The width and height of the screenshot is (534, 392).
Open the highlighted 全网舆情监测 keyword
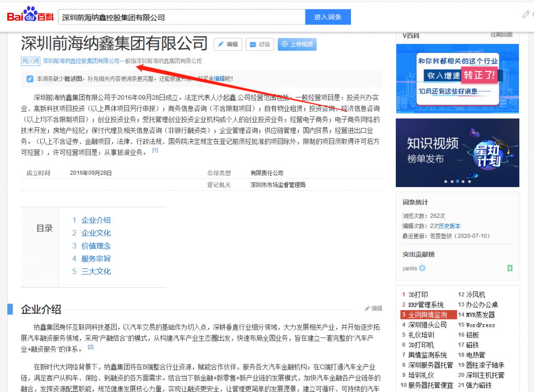[429, 315]
